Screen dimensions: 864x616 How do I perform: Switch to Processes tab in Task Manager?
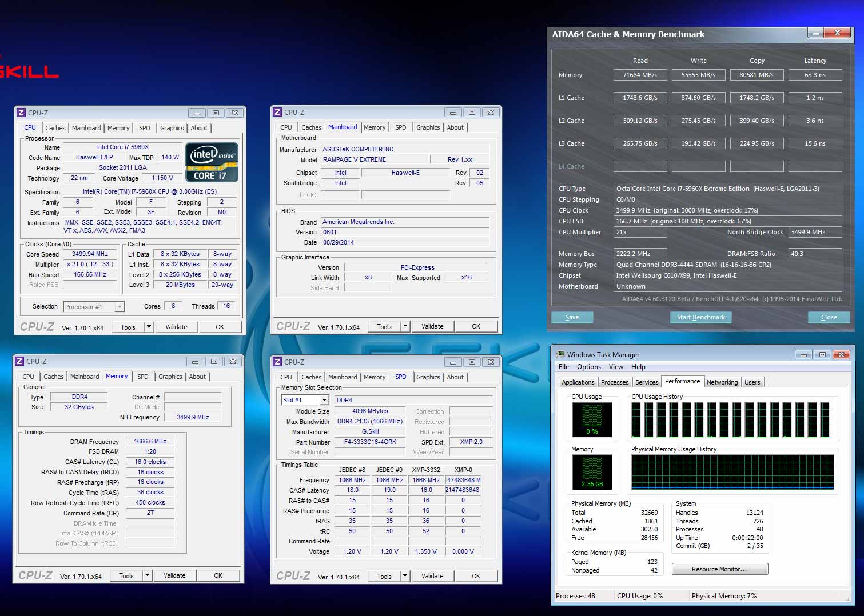[x=615, y=382]
